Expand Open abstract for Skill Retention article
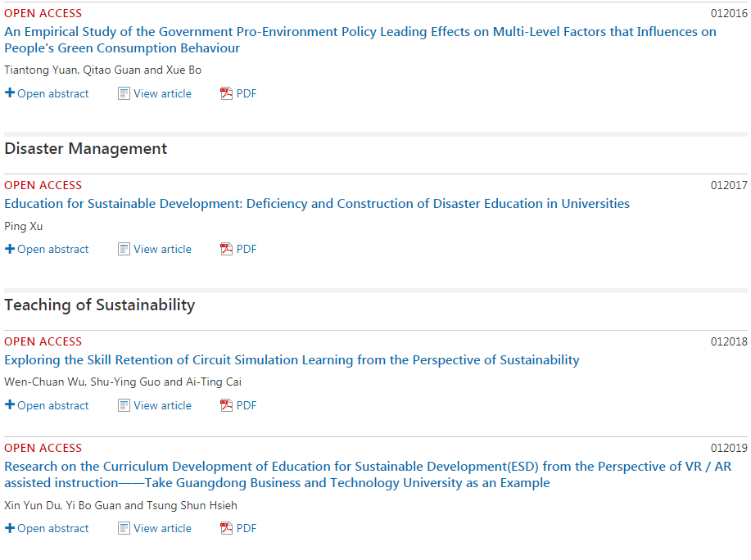This screenshot has height=560, width=751. pyautogui.click(x=47, y=405)
